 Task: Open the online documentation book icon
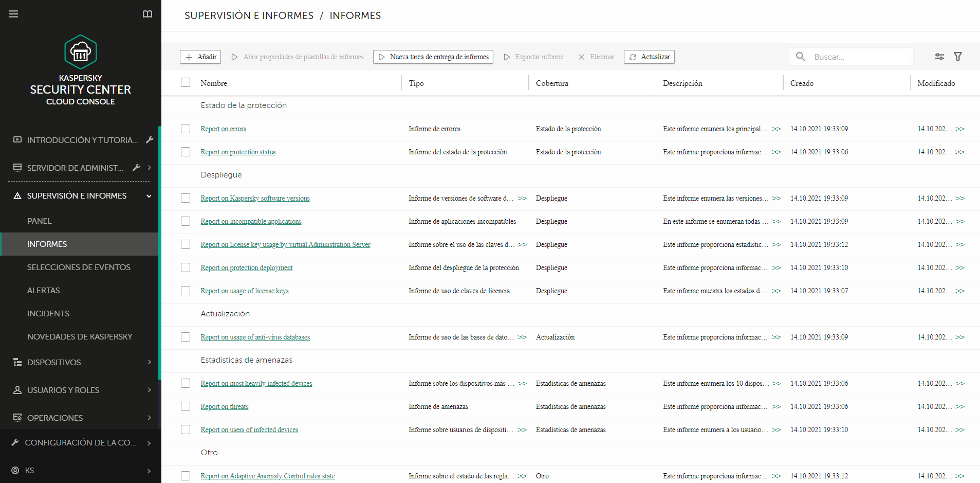click(x=147, y=14)
